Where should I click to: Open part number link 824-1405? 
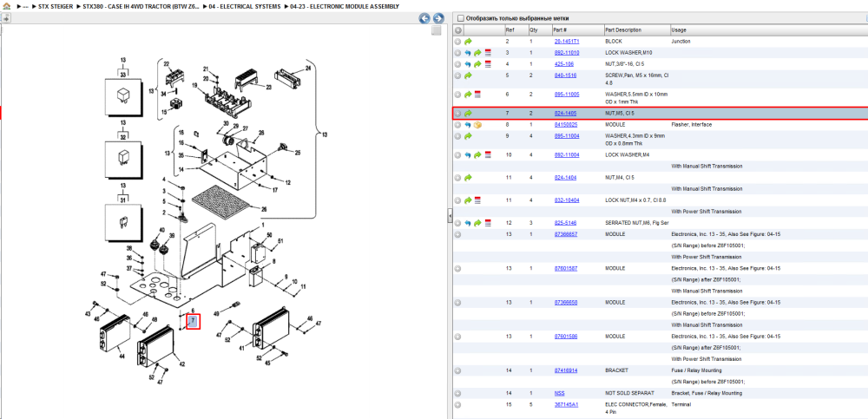566,114
